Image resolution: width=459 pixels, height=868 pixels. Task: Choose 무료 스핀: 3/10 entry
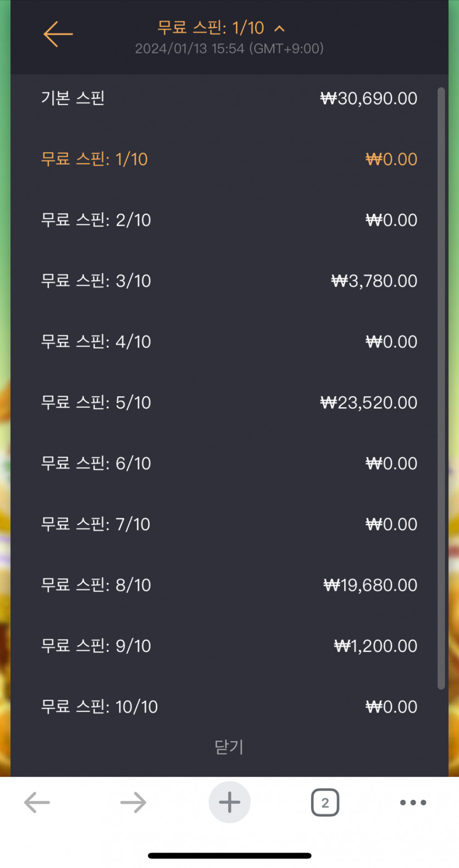tap(229, 281)
